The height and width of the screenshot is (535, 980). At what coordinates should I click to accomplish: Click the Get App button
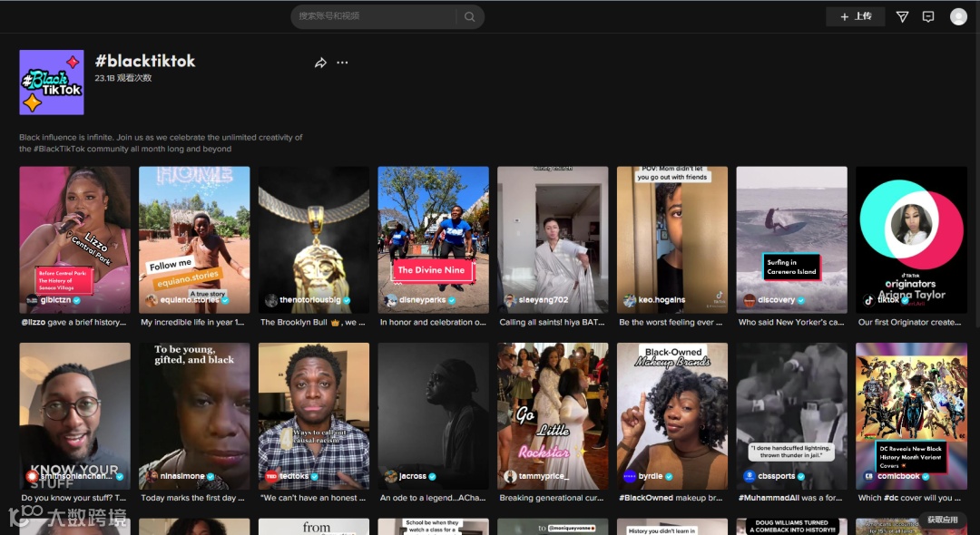(x=943, y=520)
